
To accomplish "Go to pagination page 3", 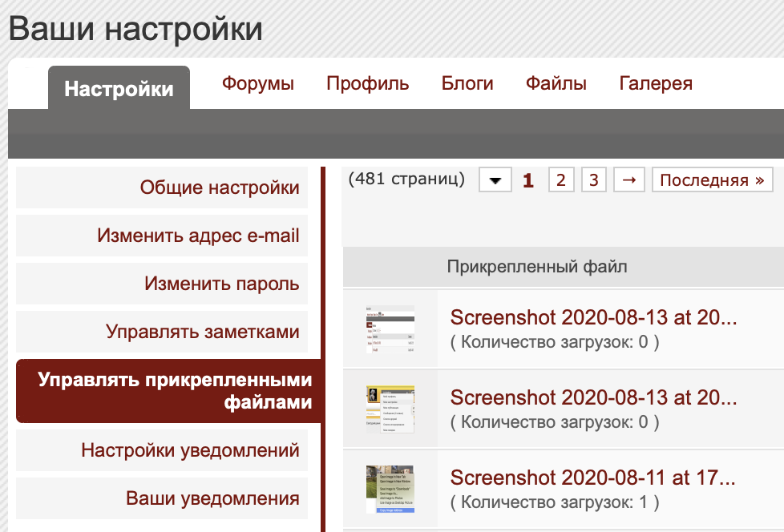I will point(593,179).
